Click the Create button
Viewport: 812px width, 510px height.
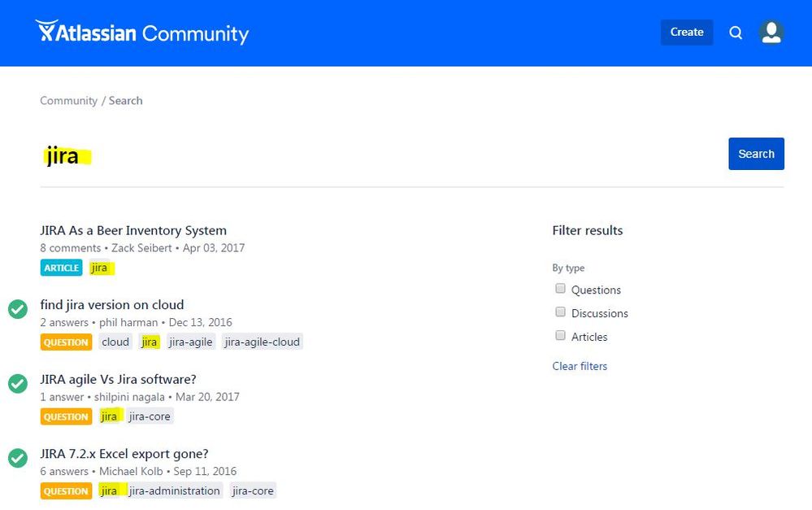(687, 33)
